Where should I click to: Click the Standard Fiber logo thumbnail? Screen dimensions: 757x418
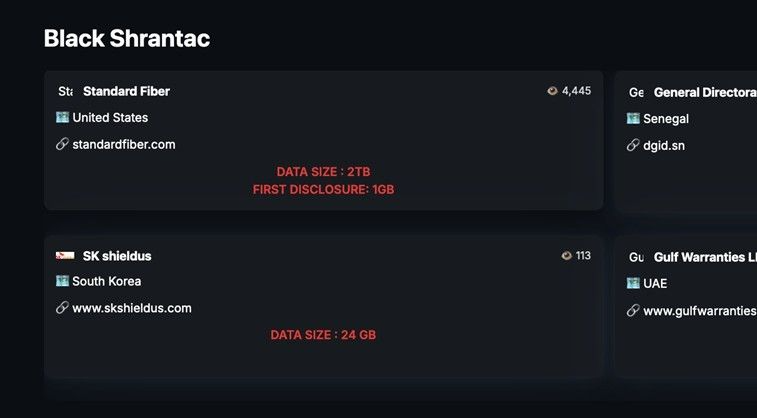65,91
